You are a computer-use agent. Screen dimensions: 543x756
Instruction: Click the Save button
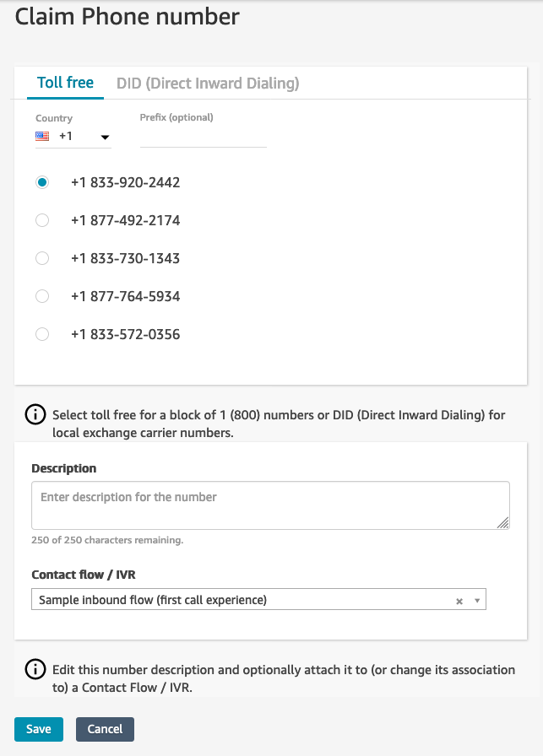point(39,729)
